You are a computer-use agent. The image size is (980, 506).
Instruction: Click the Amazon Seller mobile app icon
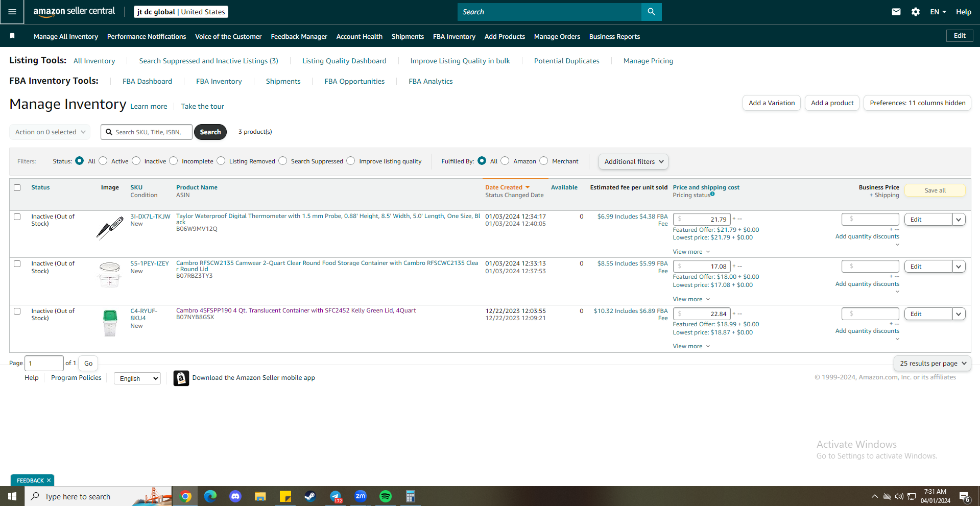(x=181, y=378)
